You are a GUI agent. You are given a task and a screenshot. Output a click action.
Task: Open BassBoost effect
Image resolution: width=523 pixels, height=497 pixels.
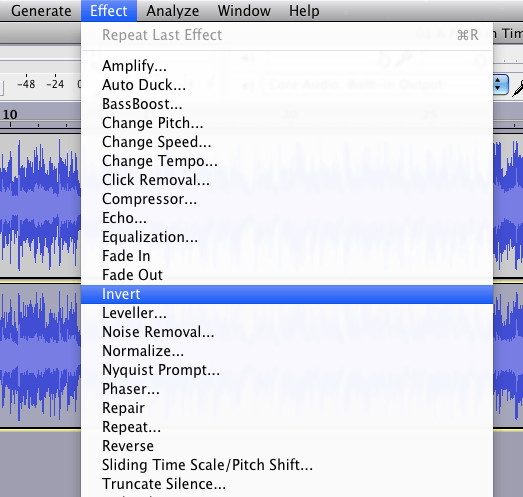(287, 104)
